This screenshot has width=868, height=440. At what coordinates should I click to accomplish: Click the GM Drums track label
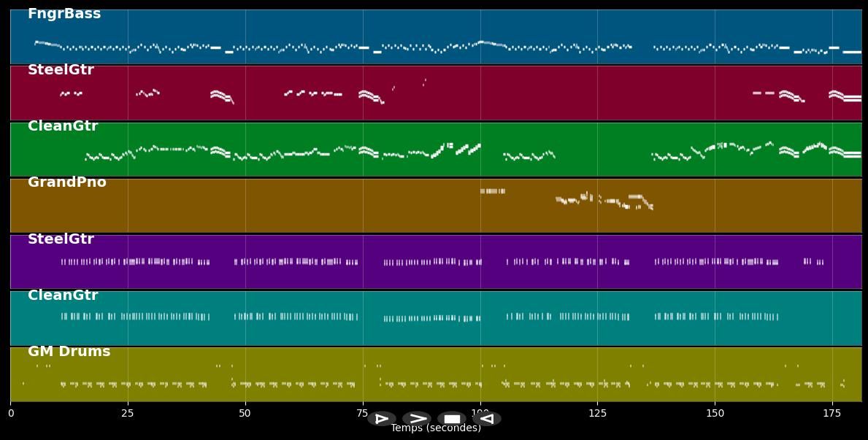pyautogui.click(x=69, y=352)
